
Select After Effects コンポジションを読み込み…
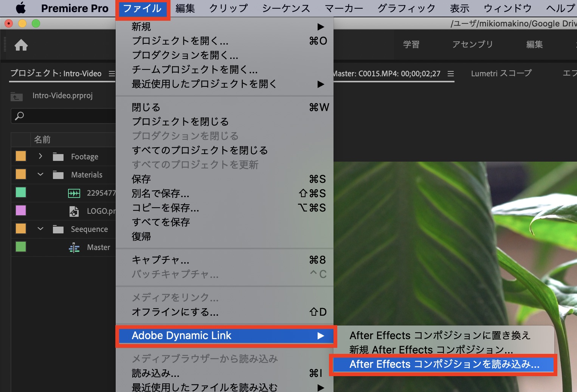[x=444, y=364]
